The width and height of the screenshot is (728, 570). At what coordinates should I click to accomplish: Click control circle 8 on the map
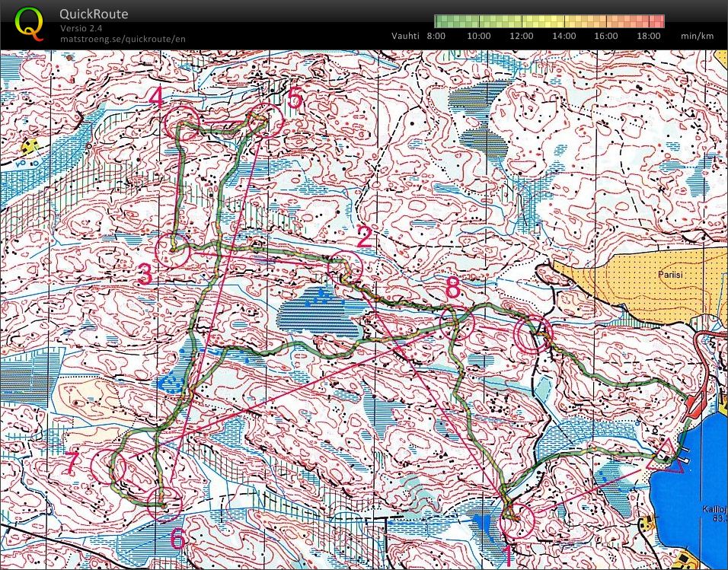(458, 325)
